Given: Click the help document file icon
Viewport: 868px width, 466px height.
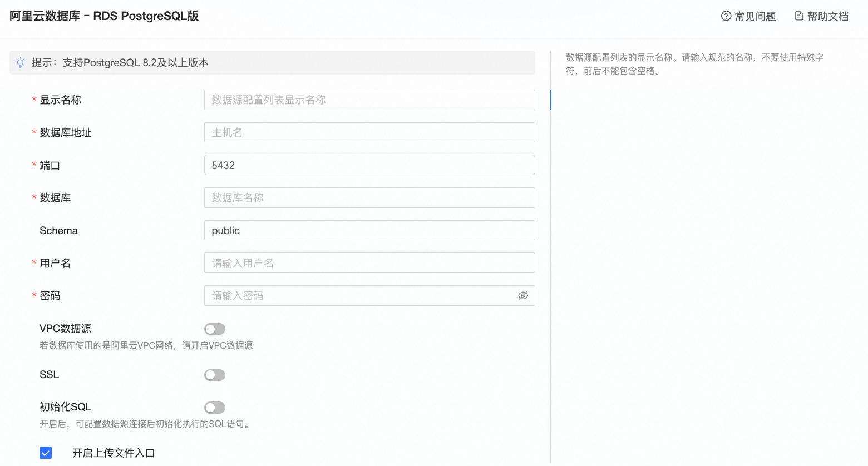Looking at the screenshot, I should (799, 16).
